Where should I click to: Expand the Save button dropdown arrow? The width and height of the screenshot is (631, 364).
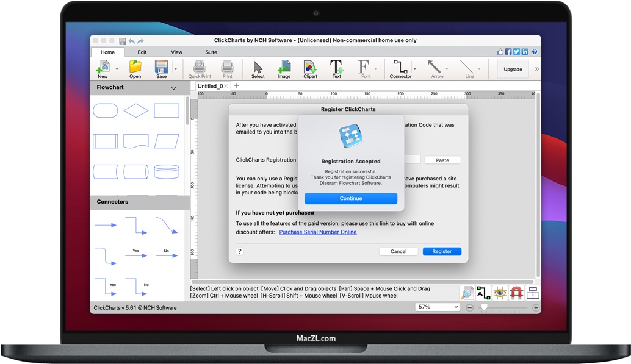click(x=176, y=69)
